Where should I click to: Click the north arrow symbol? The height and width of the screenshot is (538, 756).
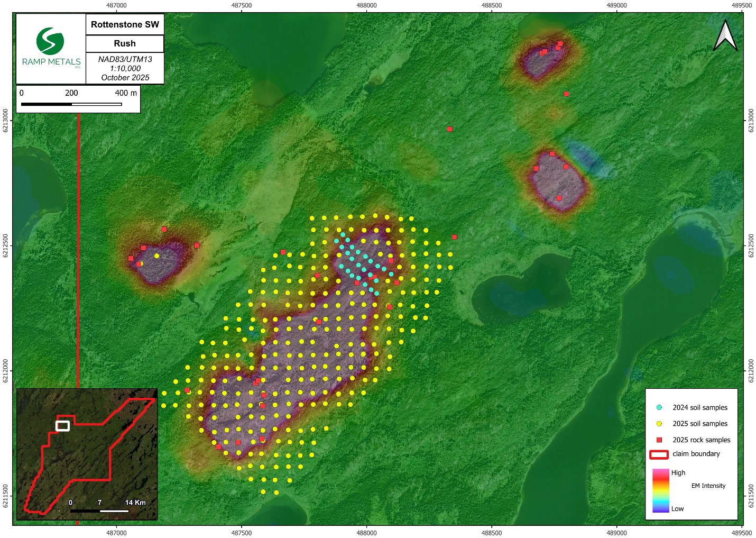click(x=725, y=36)
